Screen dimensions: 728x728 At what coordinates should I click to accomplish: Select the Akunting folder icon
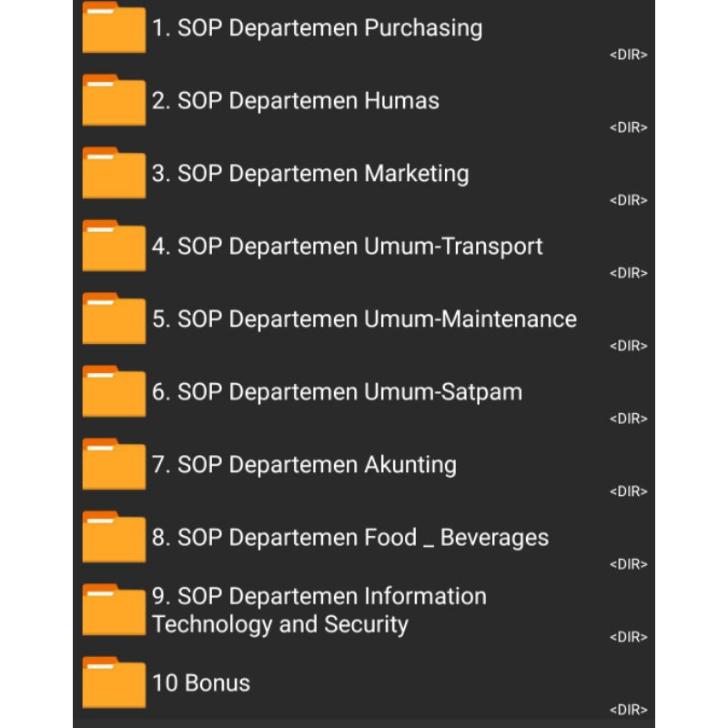(x=114, y=465)
